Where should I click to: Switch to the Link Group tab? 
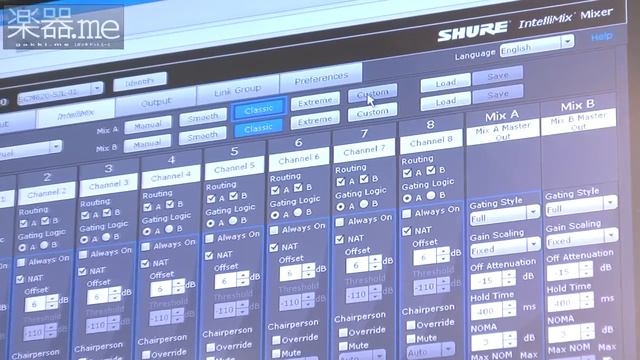(238, 91)
